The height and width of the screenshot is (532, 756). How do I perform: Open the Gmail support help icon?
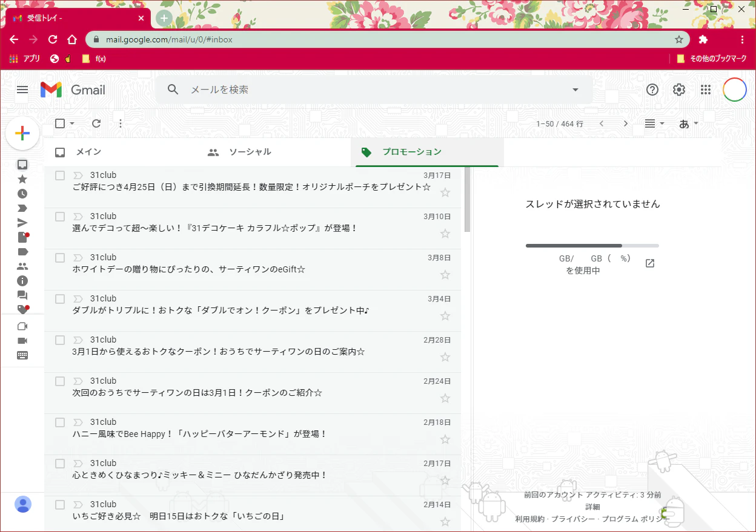click(652, 90)
